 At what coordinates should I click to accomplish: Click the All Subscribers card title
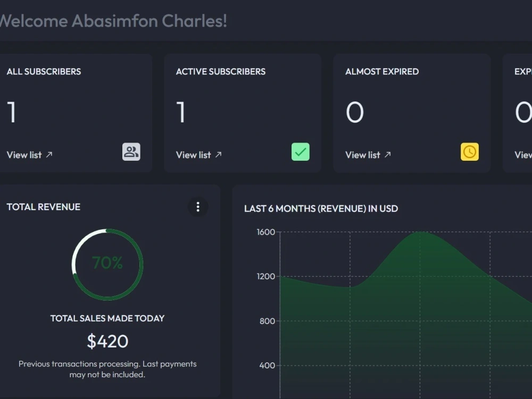point(44,72)
